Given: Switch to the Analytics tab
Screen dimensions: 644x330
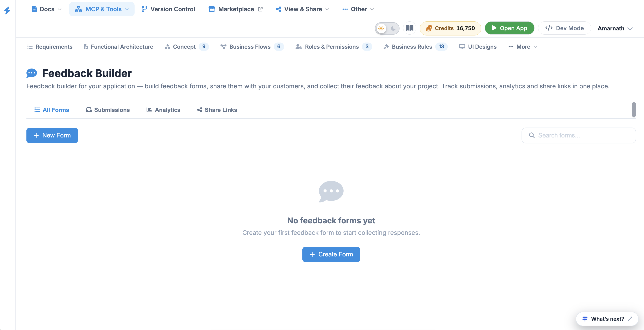Looking at the screenshot, I should click(x=163, y=110).
